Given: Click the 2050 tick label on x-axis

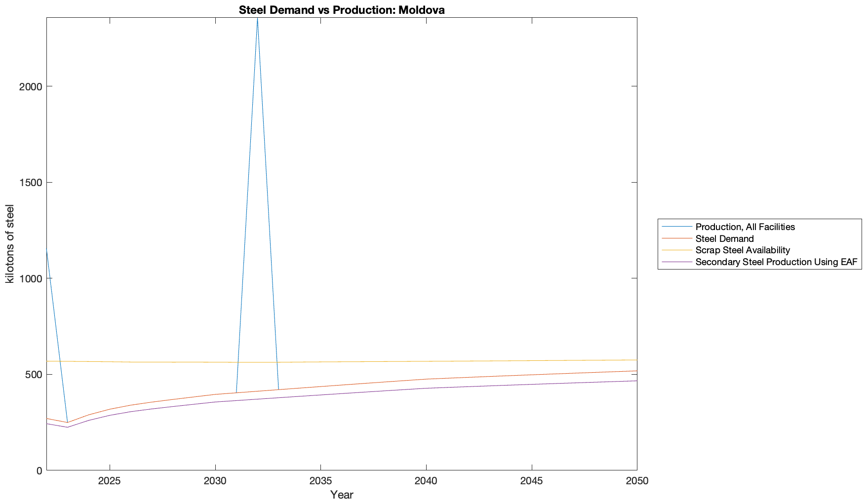Looking at the screenshot, I should click(x=637, y=481).
